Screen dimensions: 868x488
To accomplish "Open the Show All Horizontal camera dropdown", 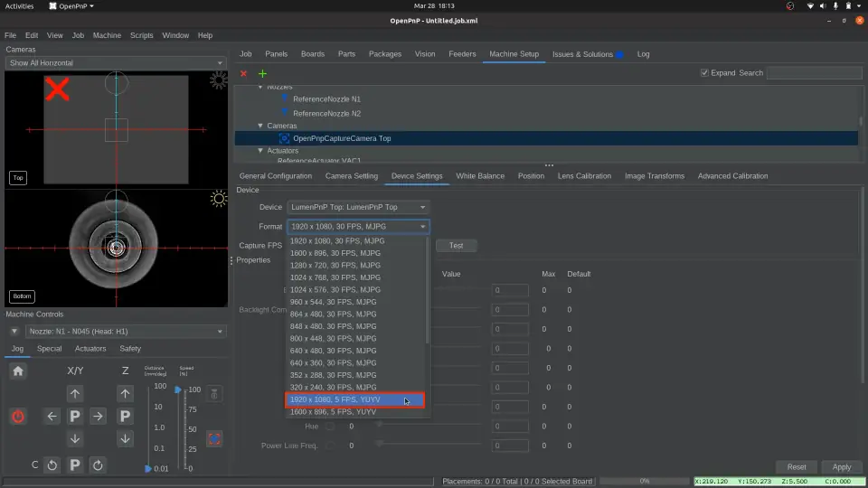I will pos(115,63).
